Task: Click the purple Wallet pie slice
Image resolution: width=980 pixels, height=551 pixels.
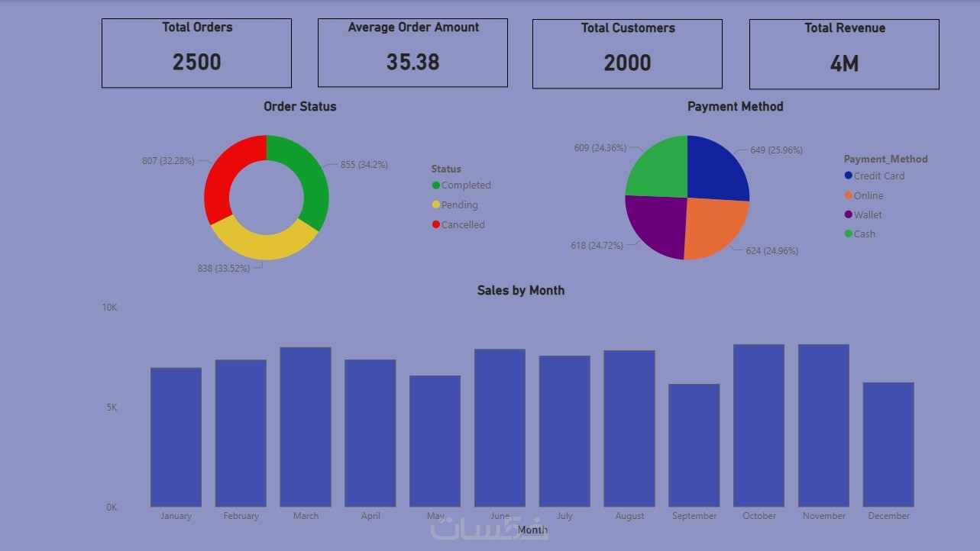Action: pyautogui.click(x=658, y=226)
